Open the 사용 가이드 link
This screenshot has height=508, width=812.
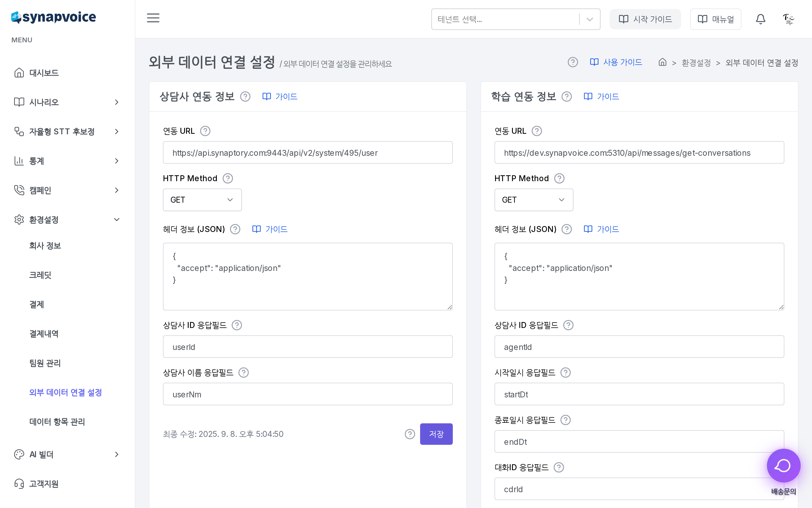(616, 62)
